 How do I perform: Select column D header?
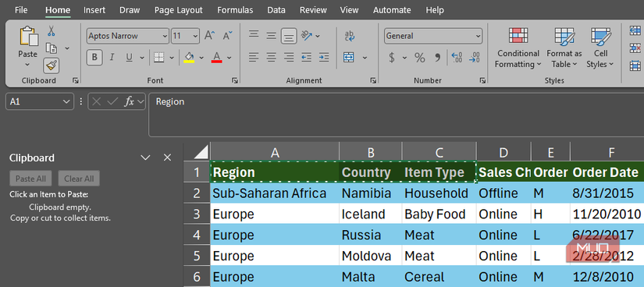pos(503,153)
